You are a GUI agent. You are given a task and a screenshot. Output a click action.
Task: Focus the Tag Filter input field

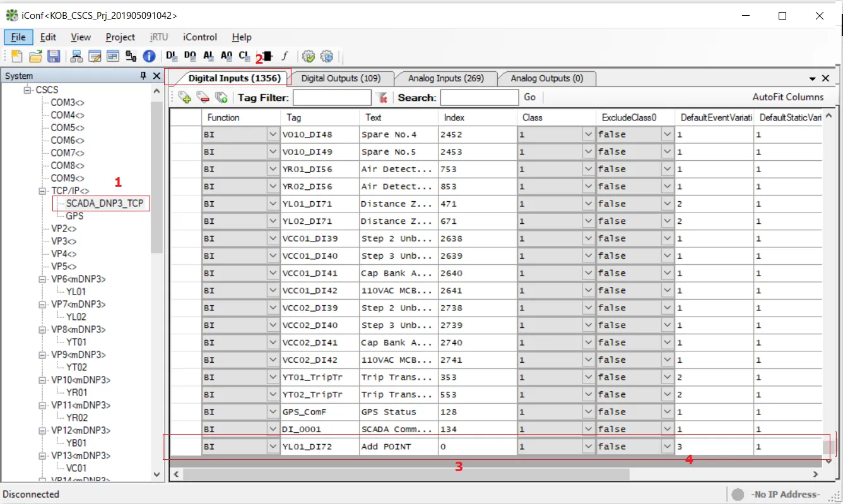(332, 97)
